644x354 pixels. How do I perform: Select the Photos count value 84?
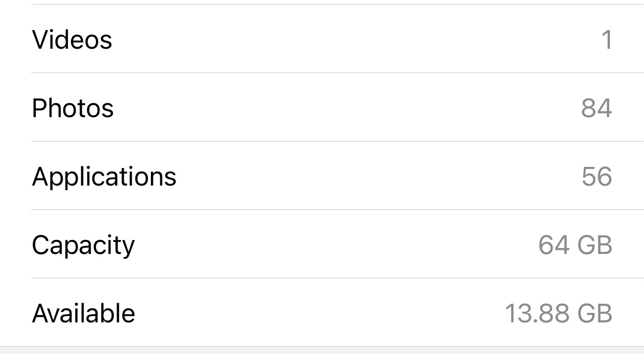pyautogui.click(x=596, y=108)
